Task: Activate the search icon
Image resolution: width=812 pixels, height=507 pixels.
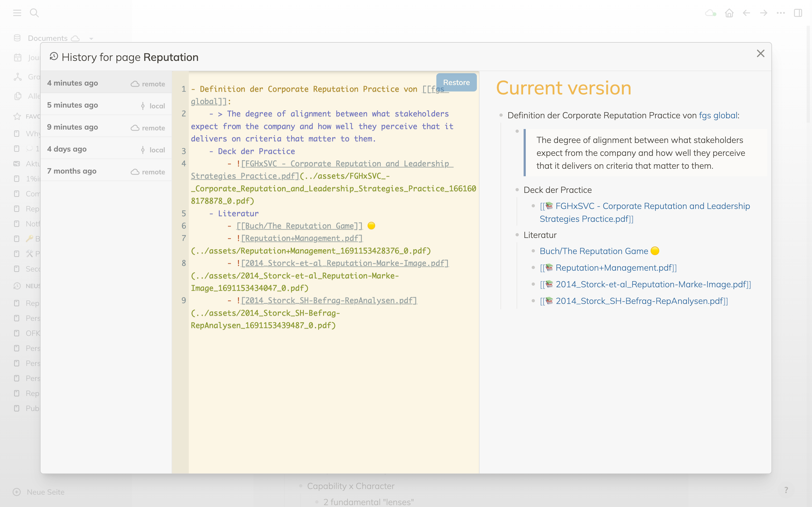Action: coord(35,13)
